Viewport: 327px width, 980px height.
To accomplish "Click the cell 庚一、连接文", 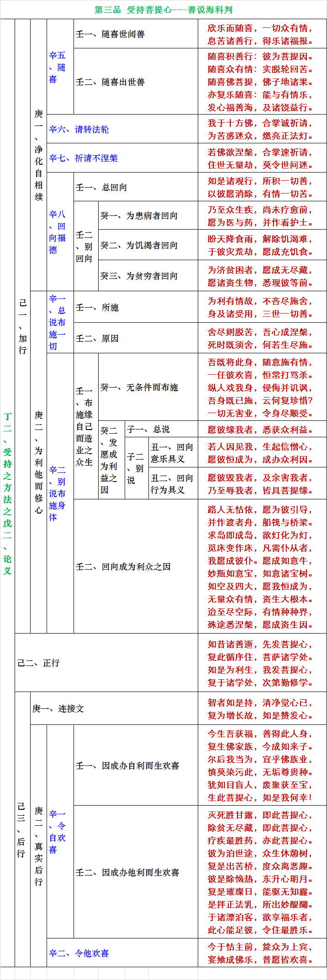I will coord(114,708).
